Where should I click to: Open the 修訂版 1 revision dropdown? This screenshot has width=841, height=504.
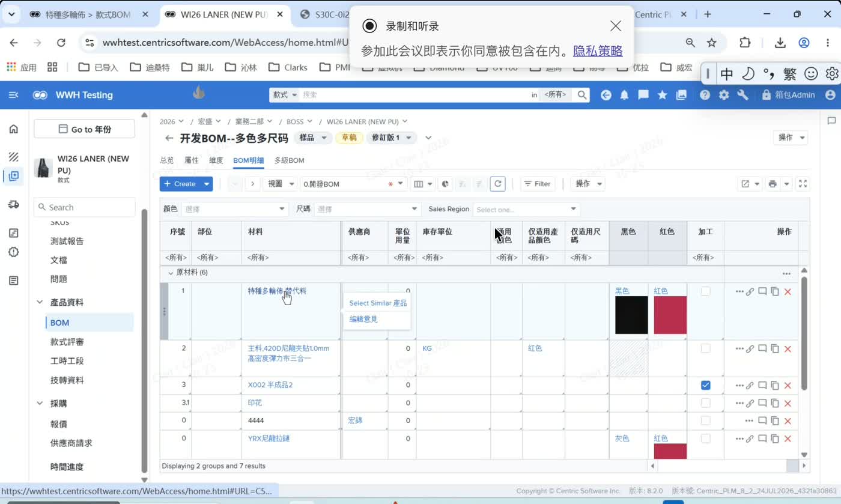pyautogui.click(x=392, y=138)
